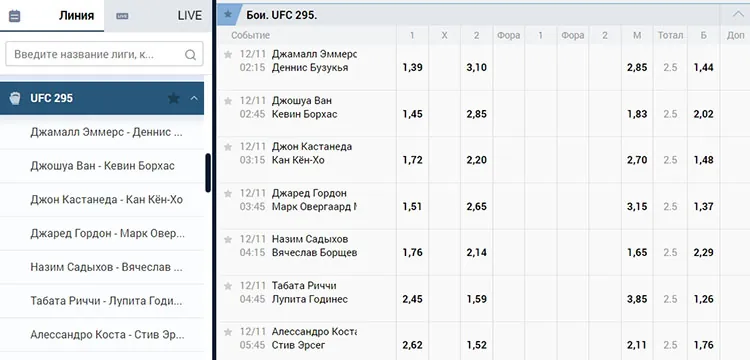
Task: Star the Джошуа Ван fight
Action: pos(228,101)
